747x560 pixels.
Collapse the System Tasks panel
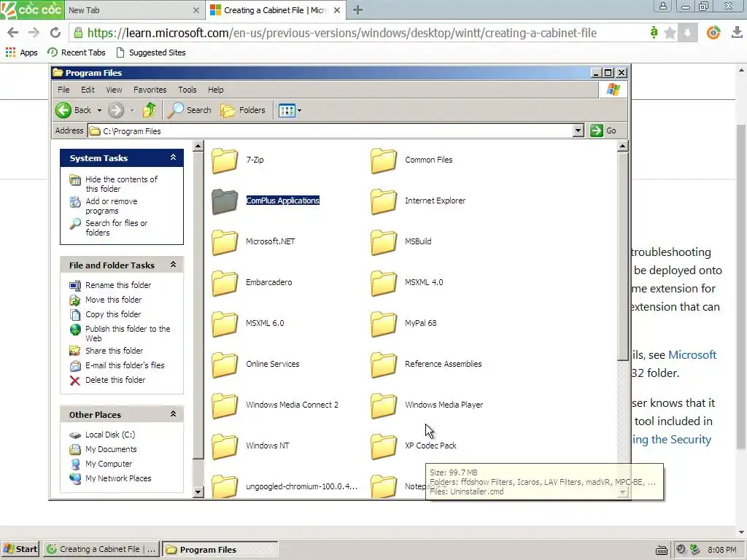(x=174, y=157)
